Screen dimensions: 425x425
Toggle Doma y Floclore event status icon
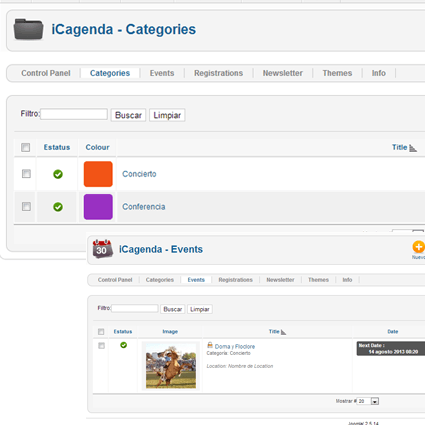(124, 345)
